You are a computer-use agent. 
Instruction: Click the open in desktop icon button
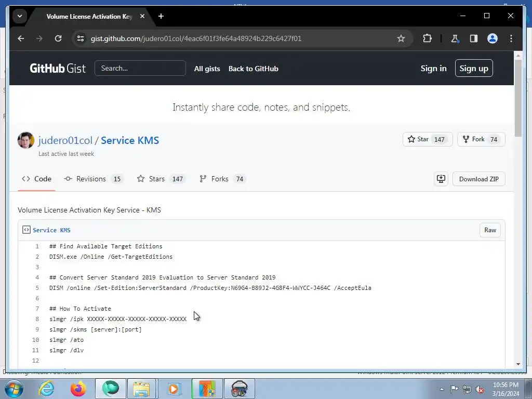(441, 179)
